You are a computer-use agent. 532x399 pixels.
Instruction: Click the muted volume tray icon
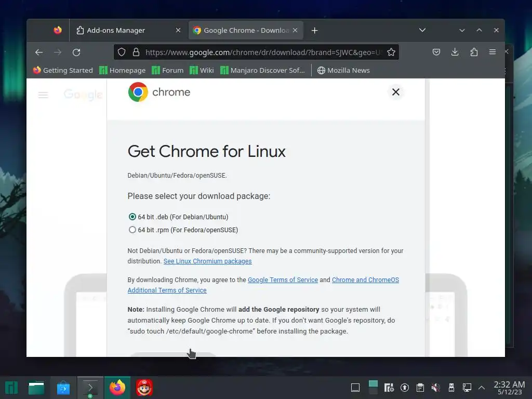[x=436, y=388]
